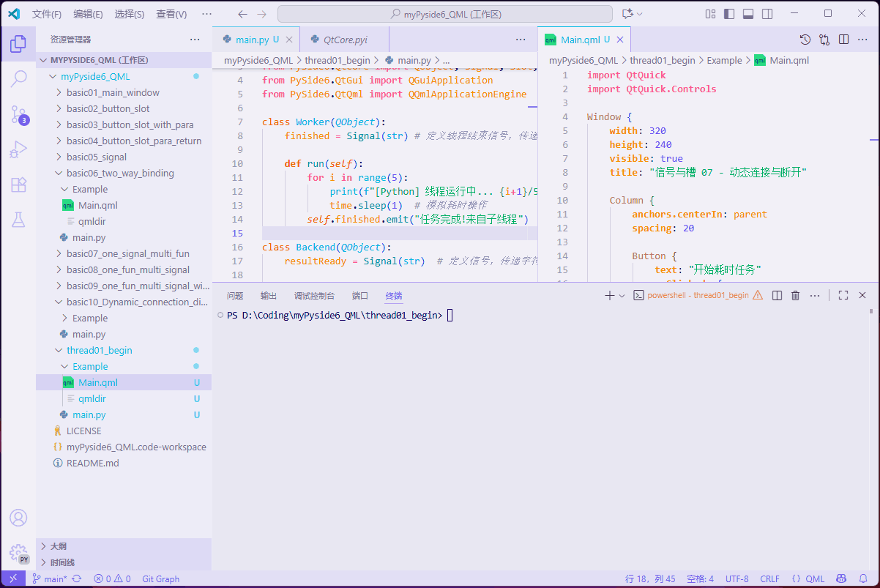Maximize the terminal panel size
The image size is (880, 588).
[843, 295]
